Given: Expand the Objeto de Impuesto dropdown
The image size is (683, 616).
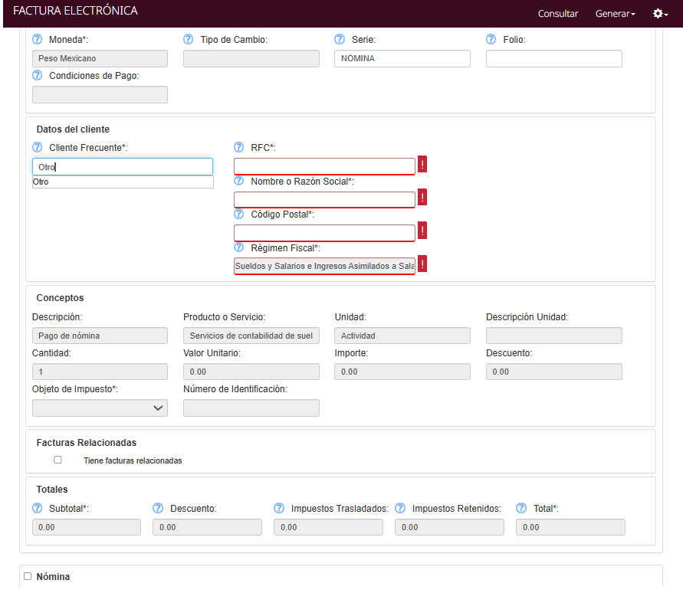Looking at the screenshot, I should pyautogui.click(x=100, y=408).
